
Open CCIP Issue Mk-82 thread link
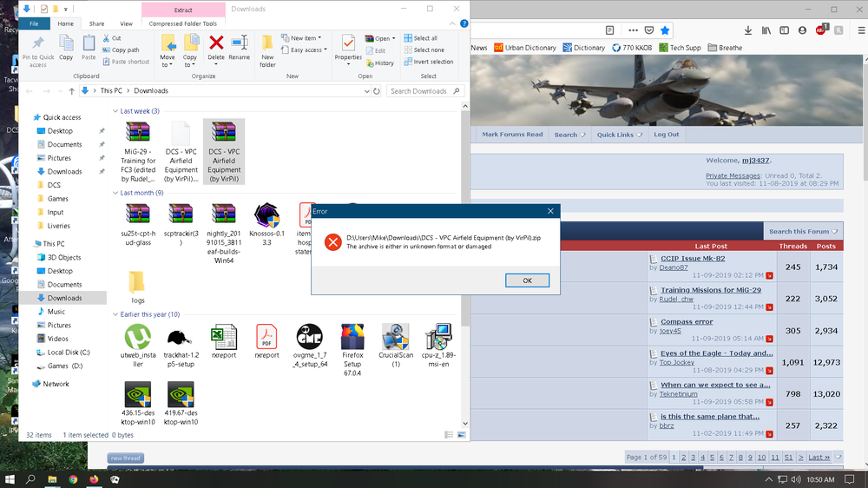[693, 258]
